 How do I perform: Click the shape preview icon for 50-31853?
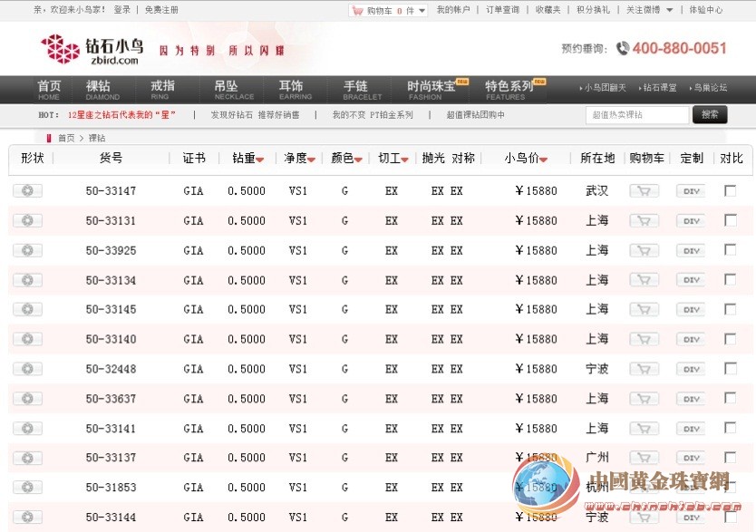pyautogui.click(x=26, y=487)
